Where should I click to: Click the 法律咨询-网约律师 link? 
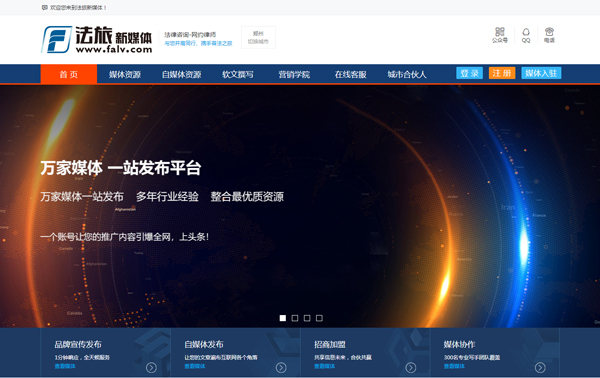coord(190,34)
